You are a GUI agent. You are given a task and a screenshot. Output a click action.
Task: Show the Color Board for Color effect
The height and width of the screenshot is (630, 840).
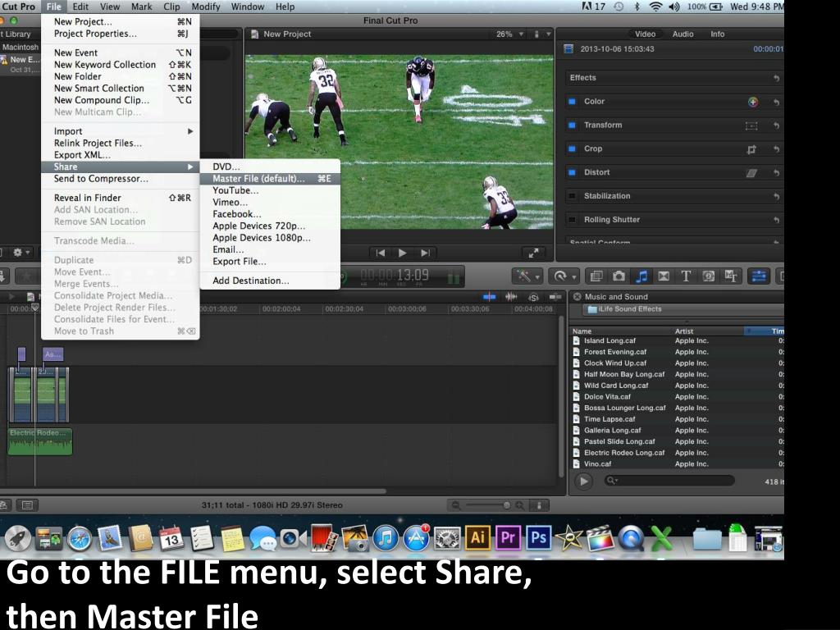point(753,102)
